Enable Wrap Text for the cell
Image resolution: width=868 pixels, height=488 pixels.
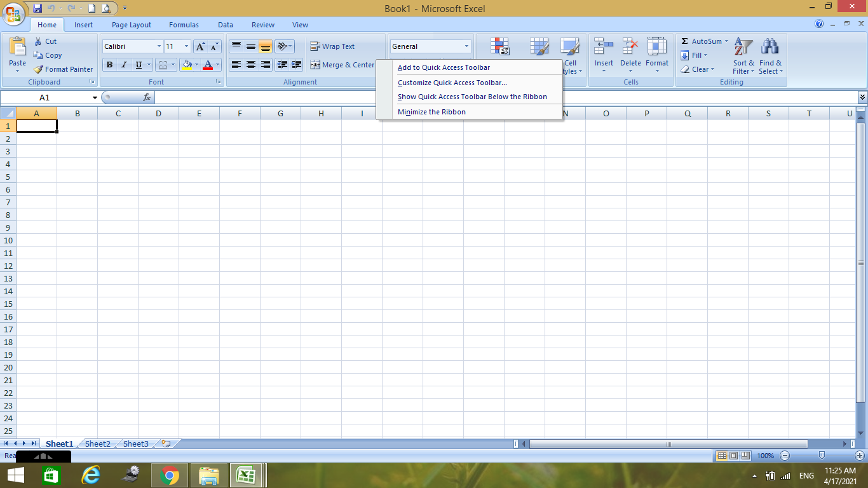point(332,46)
